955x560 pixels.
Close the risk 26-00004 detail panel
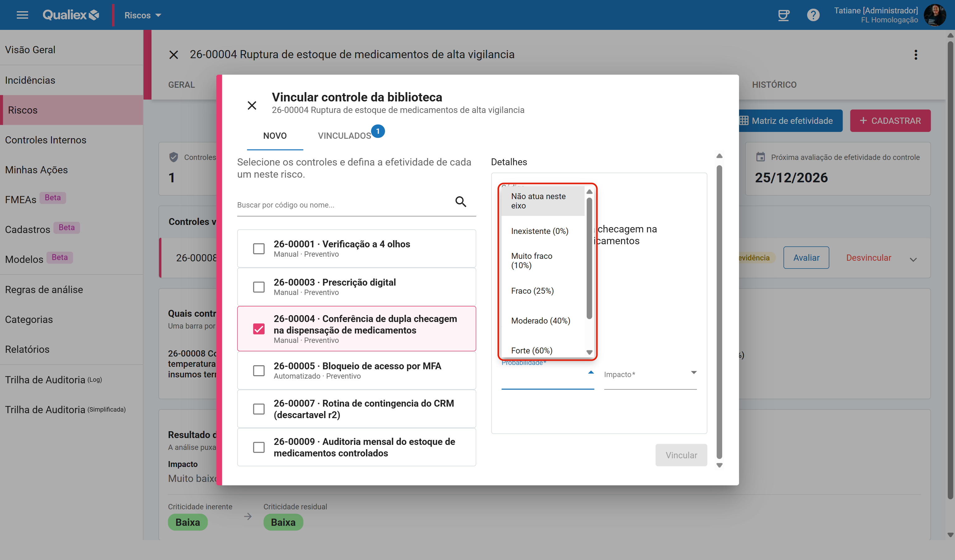174,55
